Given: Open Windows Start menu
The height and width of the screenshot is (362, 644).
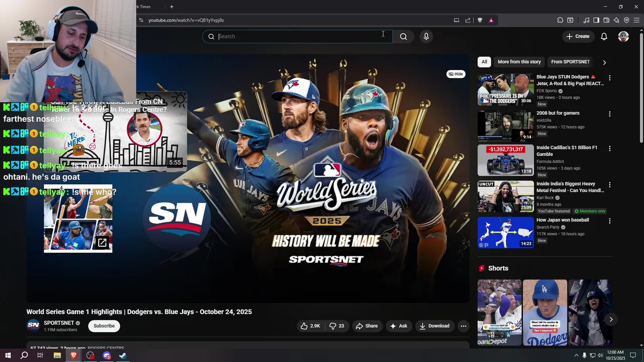Looking at the screenshot, I should pos(8,355).
